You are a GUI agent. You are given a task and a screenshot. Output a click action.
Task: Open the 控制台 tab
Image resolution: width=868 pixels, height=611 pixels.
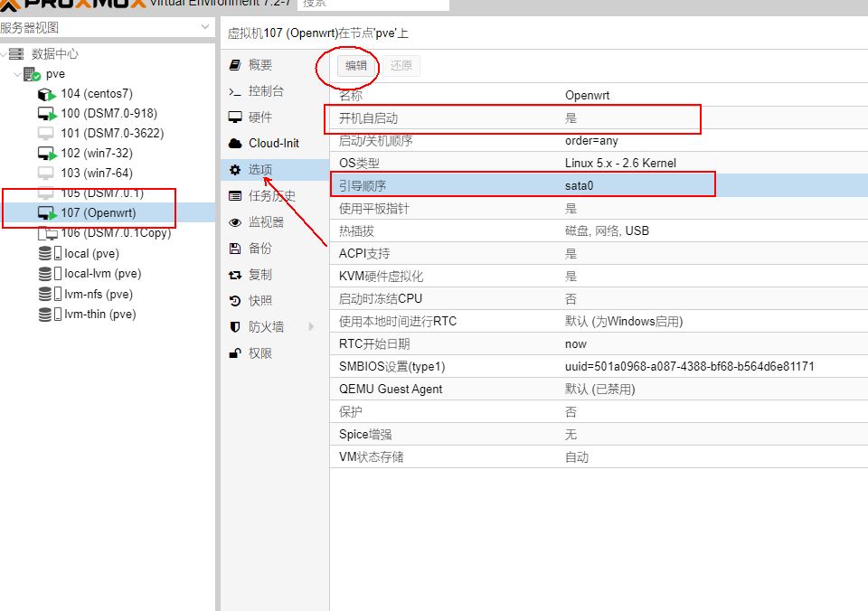tap(275, 91)
